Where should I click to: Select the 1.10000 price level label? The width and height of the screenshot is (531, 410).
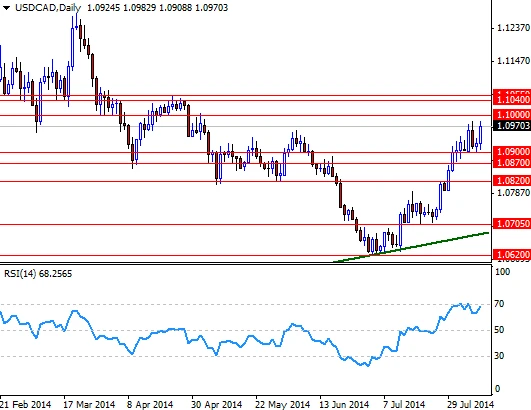pyautogui.click(x=512, y=114)
